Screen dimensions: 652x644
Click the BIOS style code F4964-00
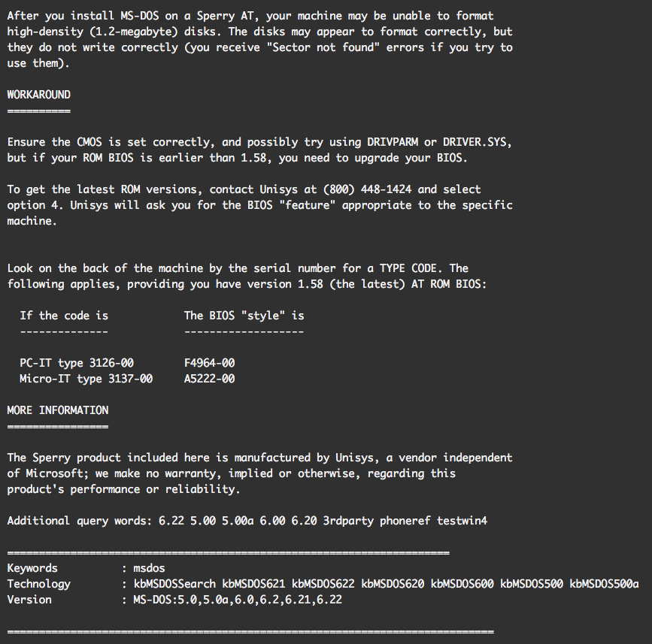209,363
